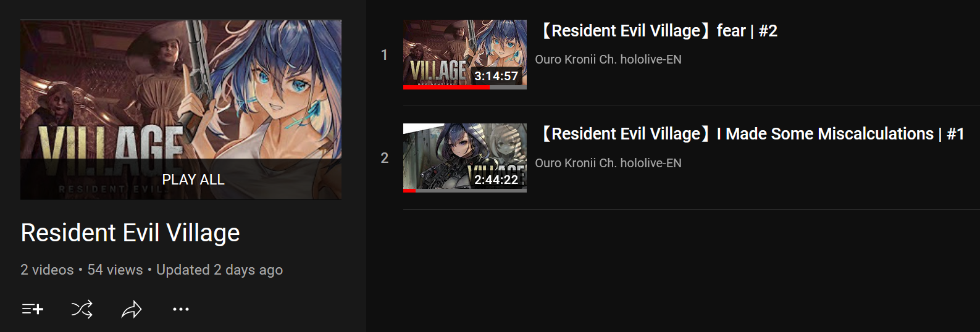Click the red progress bar on first video

pyautogui.click(x=446, y=88)
